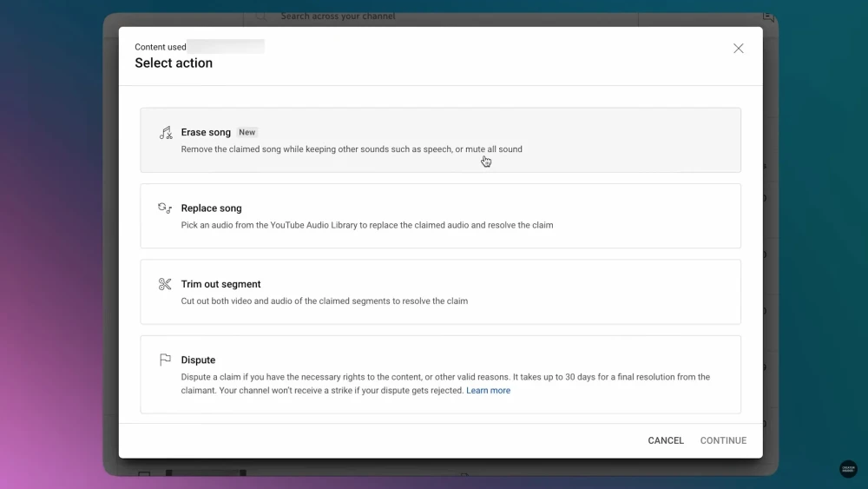Screen dimensions: 868x489
Task: Choose the Replace song option title
Action: [211, 208]
